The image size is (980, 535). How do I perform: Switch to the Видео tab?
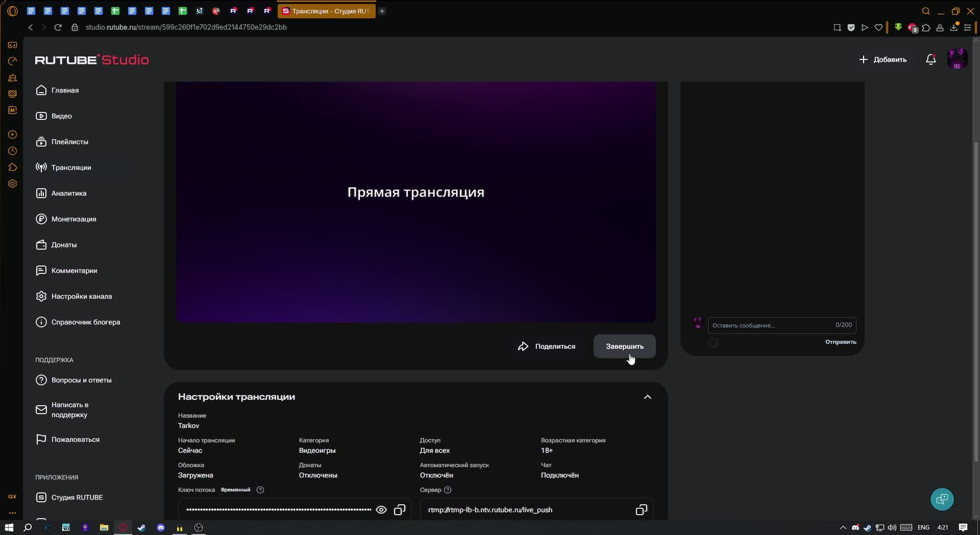point(61,115)
